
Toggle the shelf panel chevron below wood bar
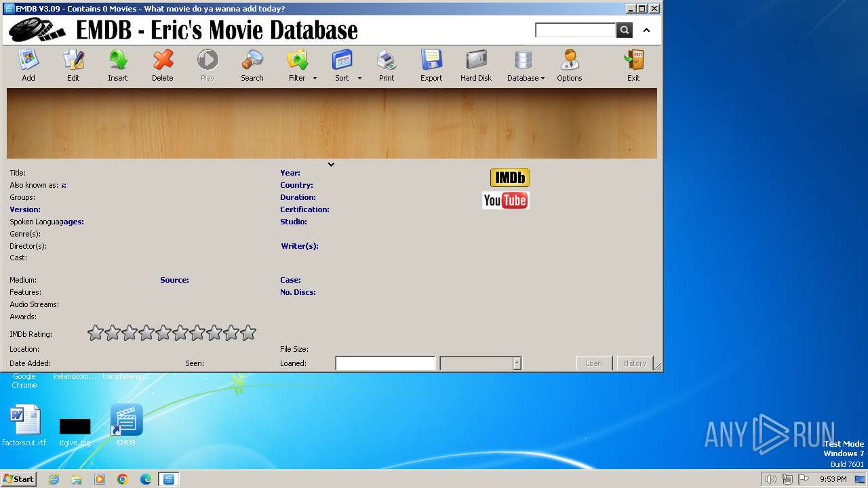click(x=331, y=164)
